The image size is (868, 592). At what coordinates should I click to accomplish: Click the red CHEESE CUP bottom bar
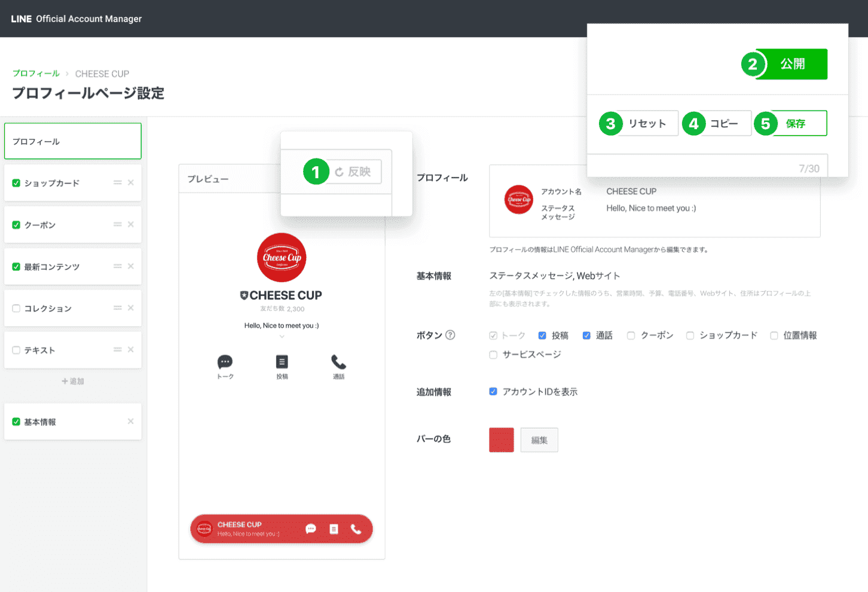pos(282,529)
